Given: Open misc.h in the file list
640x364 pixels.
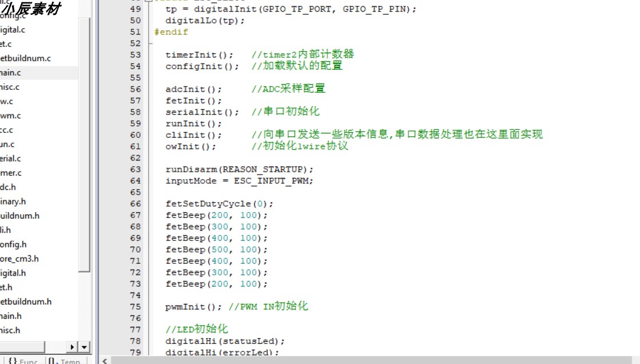Looking at the screenshot, I should point(10,330).
